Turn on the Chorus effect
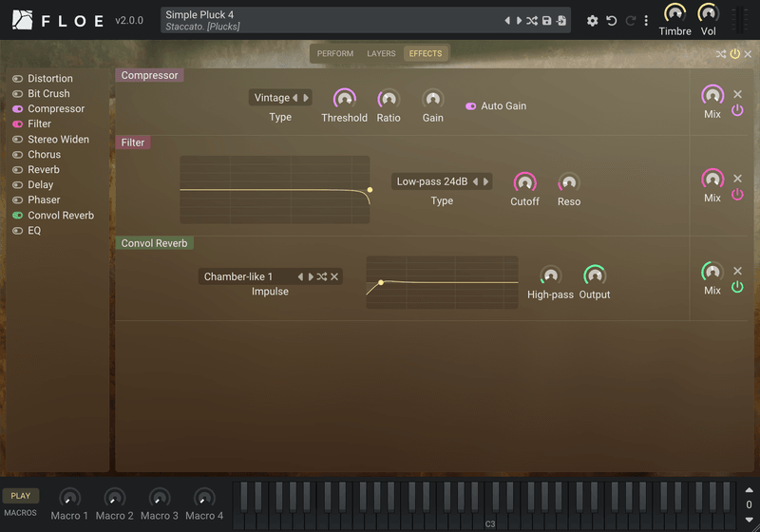Screen dimensions: 760x532 click(x=17, y=155)
